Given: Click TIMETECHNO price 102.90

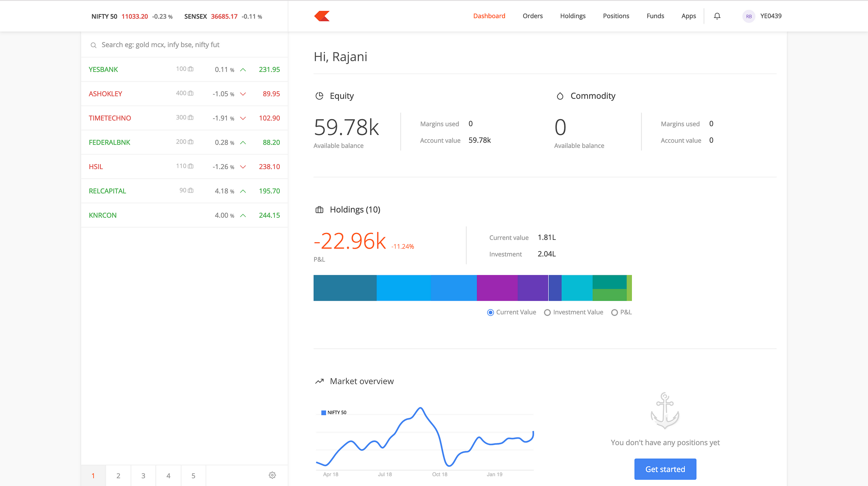Looking at the screenshot, I should click(x=269, y=118).
